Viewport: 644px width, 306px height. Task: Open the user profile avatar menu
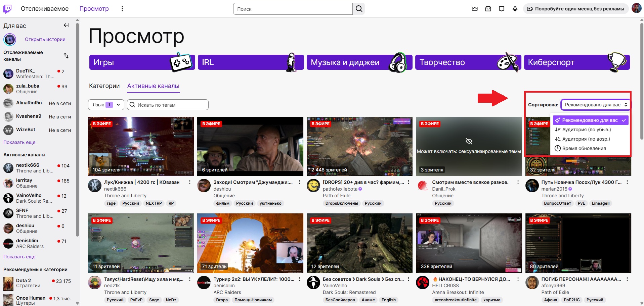(x=636, y=8)
